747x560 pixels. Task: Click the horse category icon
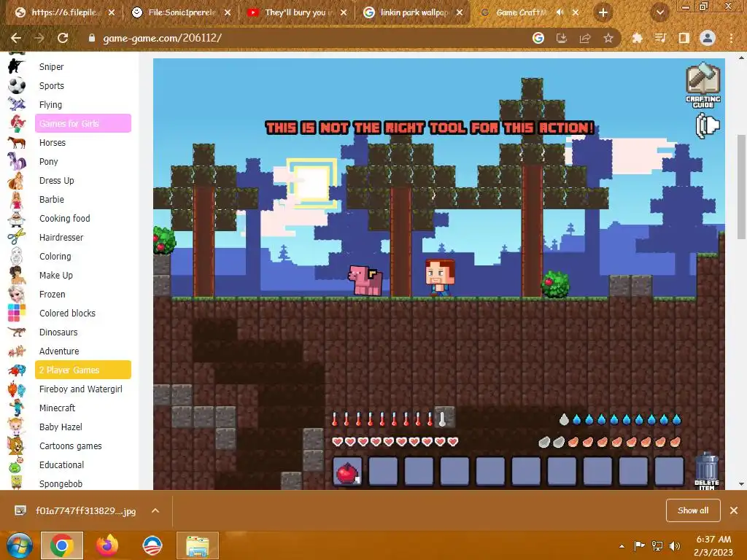(x=16, y=142)
